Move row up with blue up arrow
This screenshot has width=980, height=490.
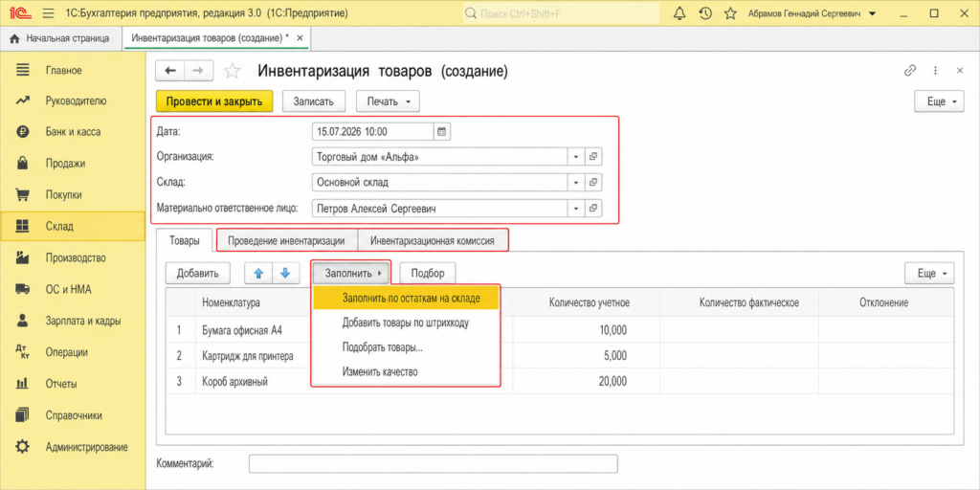(x=258, y=273)
